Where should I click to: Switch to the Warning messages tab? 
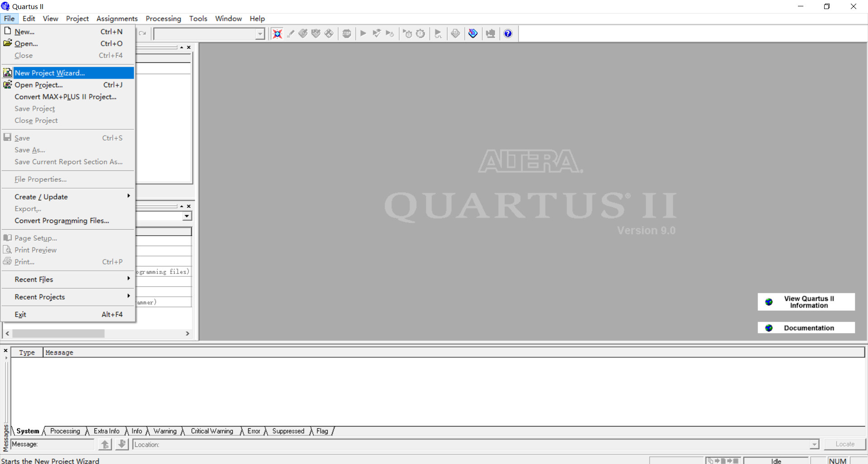pyautogui.click(x=165, y=431)
